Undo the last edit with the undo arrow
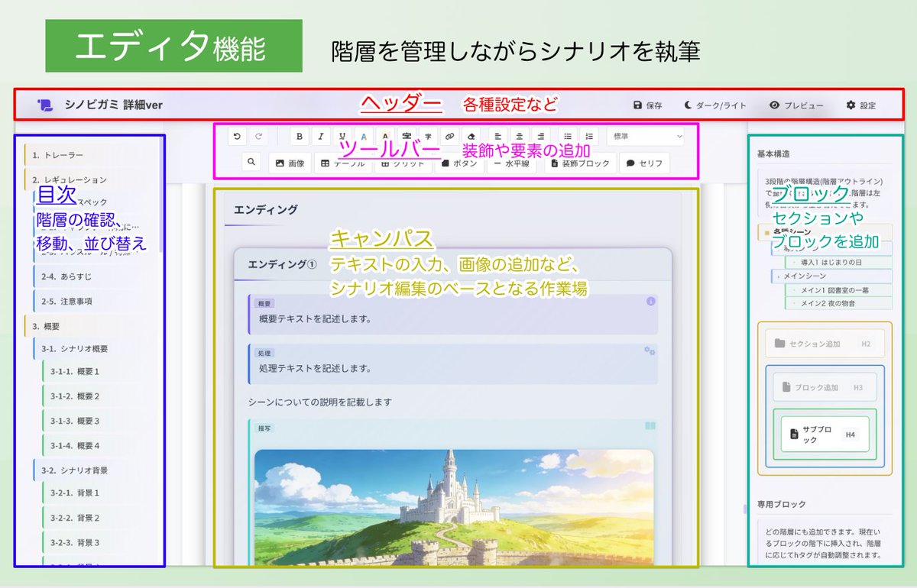The image size is (917, 588). 237,136
